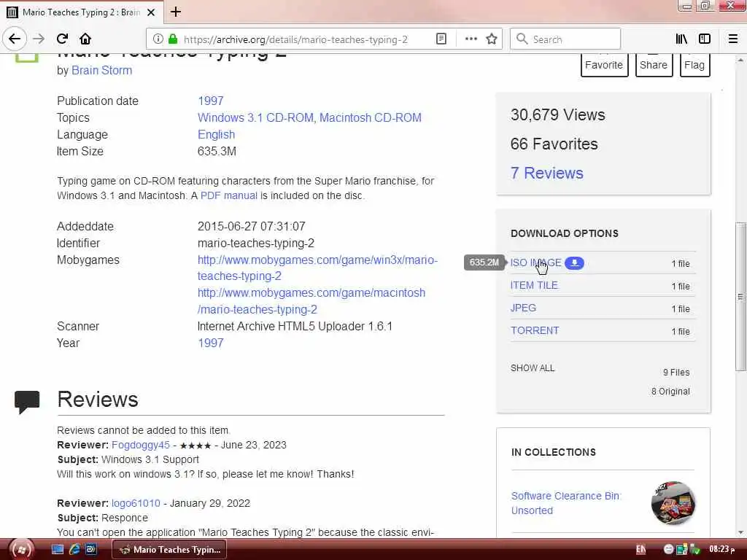Download the ISO IMAGE option

point(536,262)
